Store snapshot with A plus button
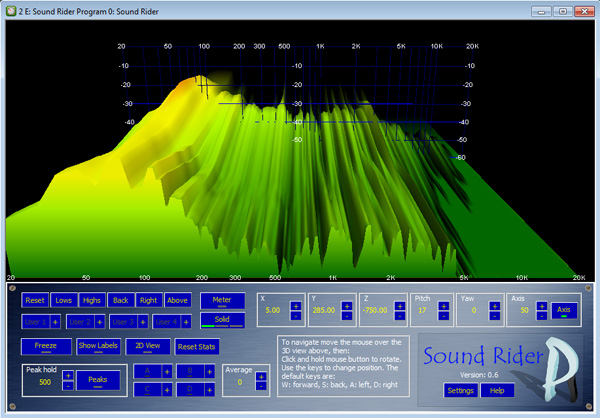The image size is (600, 418). pyautogui.click(x=167, y=371)
